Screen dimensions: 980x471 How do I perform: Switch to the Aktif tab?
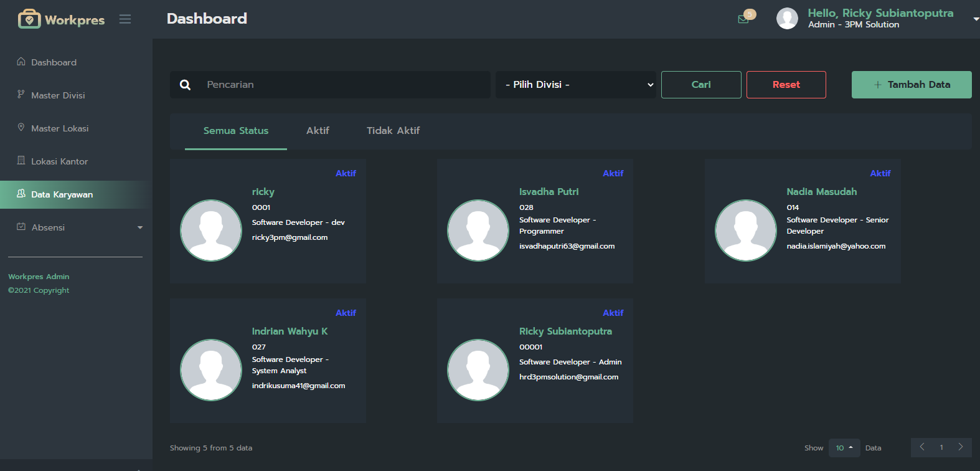coord(318,130)
